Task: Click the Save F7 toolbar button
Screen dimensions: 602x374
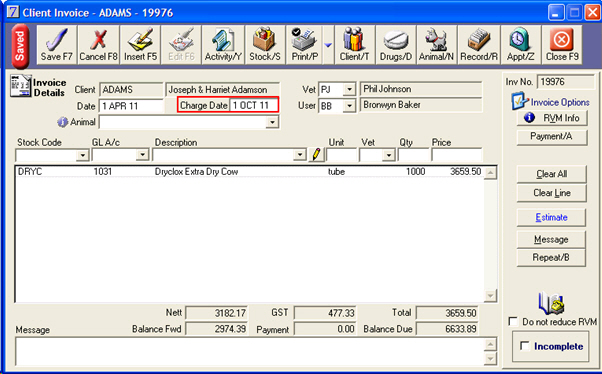Action: 57,45
